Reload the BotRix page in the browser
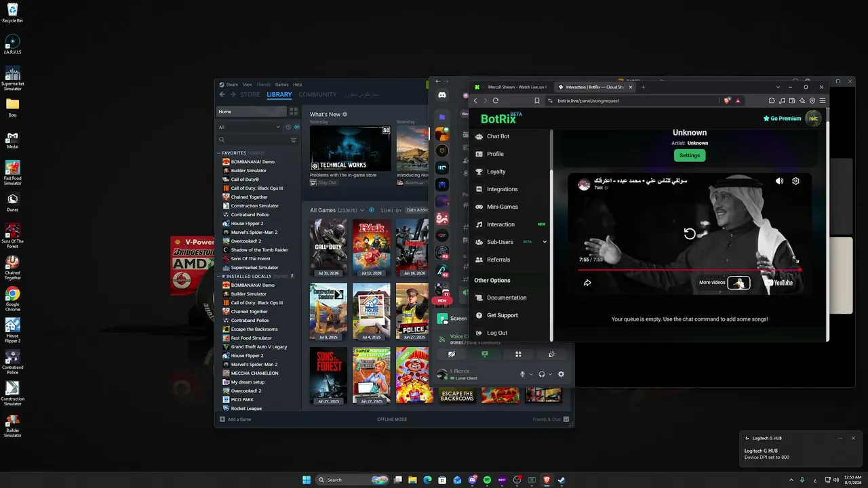The height and width of the screenshot is (488, 868). (x=496, y=100)
